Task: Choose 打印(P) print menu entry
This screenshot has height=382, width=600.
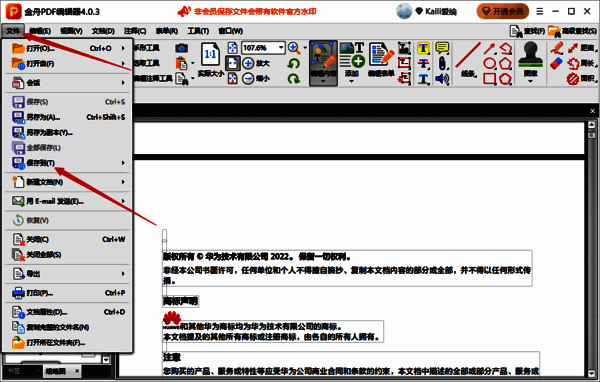Action: pos(68,293)
